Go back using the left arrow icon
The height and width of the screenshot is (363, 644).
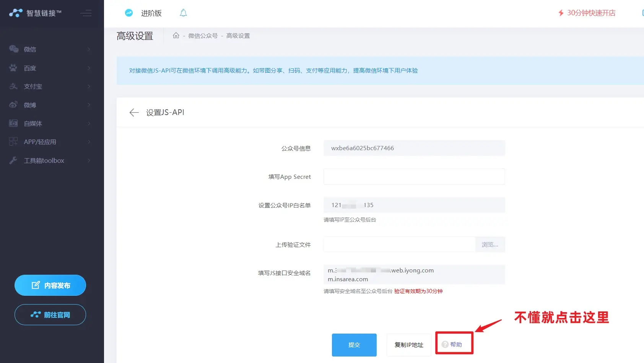[x=134, y=112]
